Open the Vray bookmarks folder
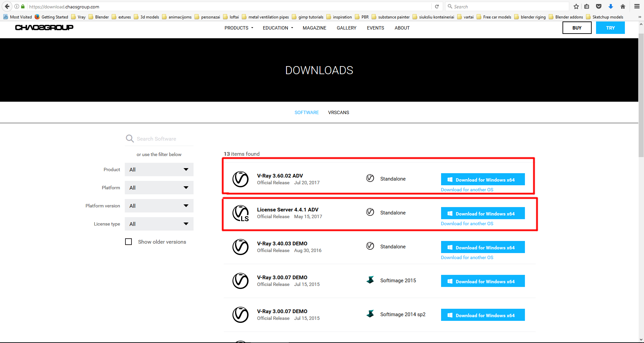The height and width of the screenshot is (343, 644). (x=78, y=17)
